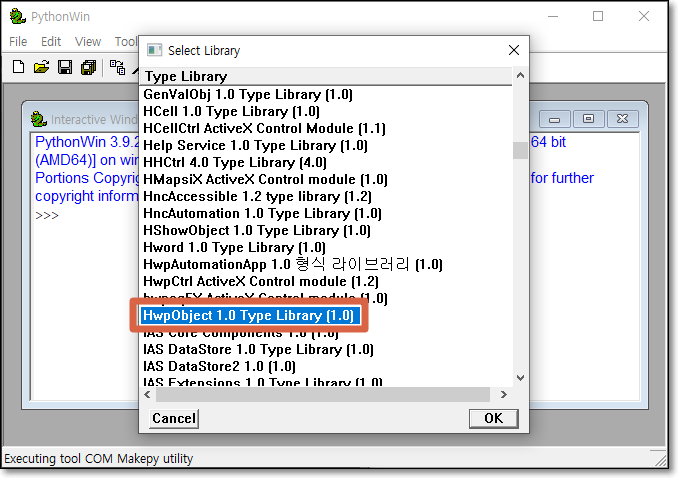Minimize the PythonWin main window
This screenshot has width=678, height=478.
pos(553,16)
